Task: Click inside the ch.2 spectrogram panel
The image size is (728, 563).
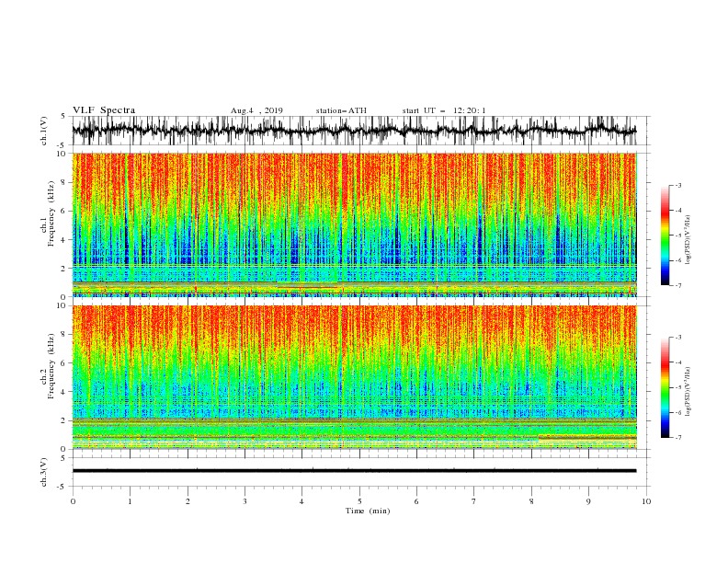Action: click(x=354, y=377)
